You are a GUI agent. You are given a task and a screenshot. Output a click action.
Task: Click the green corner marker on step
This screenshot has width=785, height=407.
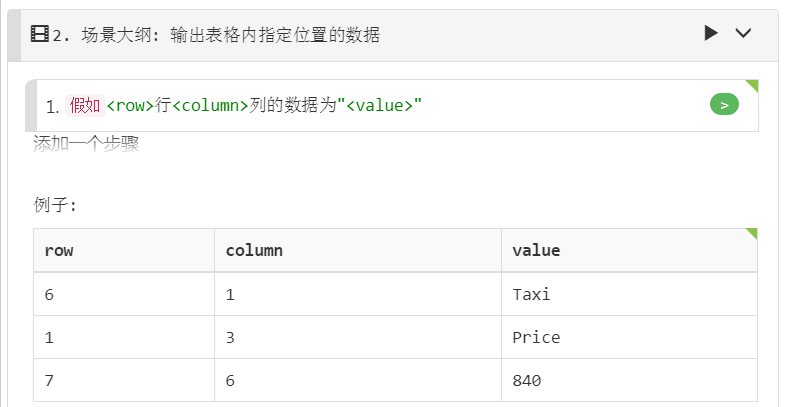pyautogui.click(x=752, y=86)
